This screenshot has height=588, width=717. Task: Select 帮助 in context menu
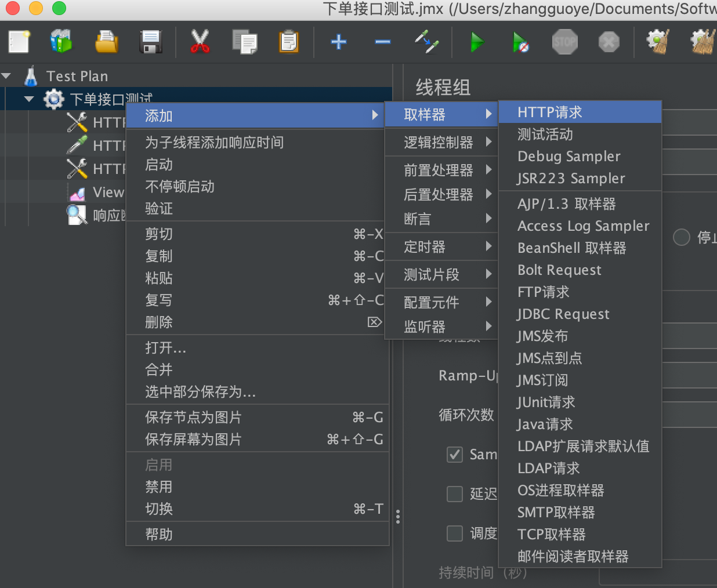258,534
